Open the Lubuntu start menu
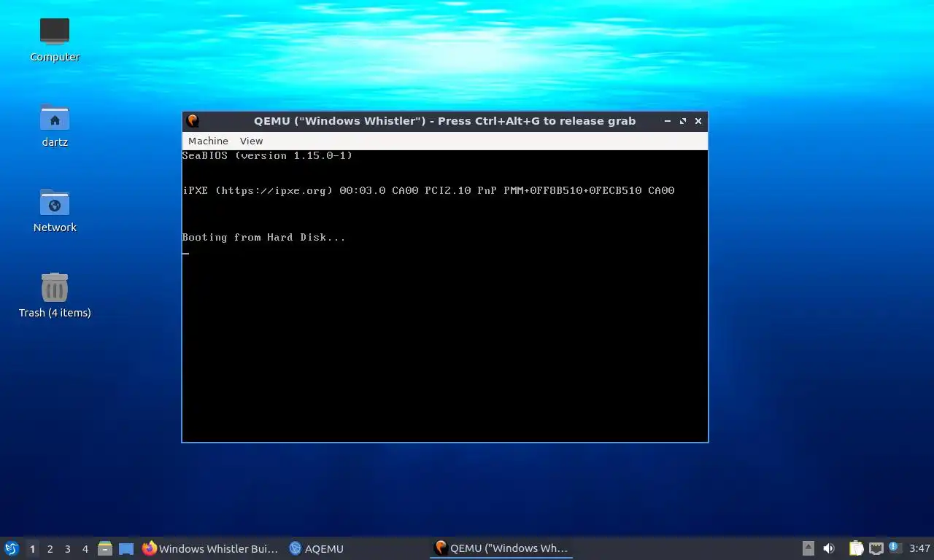Viewport: 934px width, 560px height. coord(12,548)
